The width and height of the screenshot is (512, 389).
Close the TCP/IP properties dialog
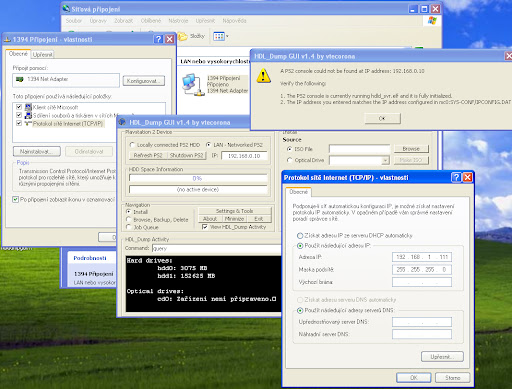467,177
